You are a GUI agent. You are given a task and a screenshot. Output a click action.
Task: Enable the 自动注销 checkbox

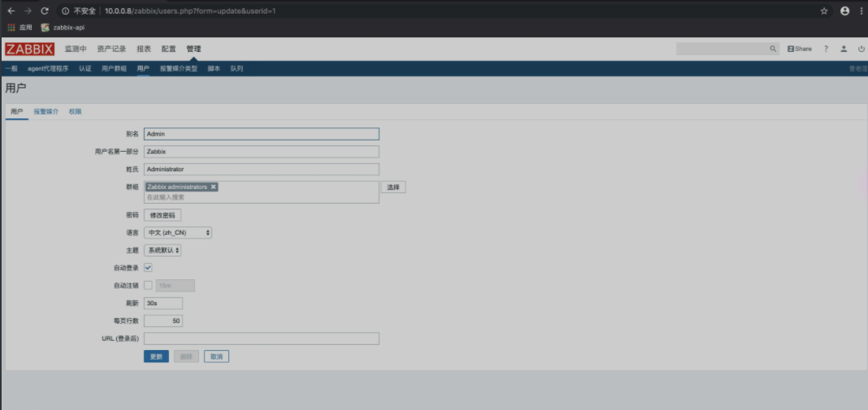coord(148,286)
